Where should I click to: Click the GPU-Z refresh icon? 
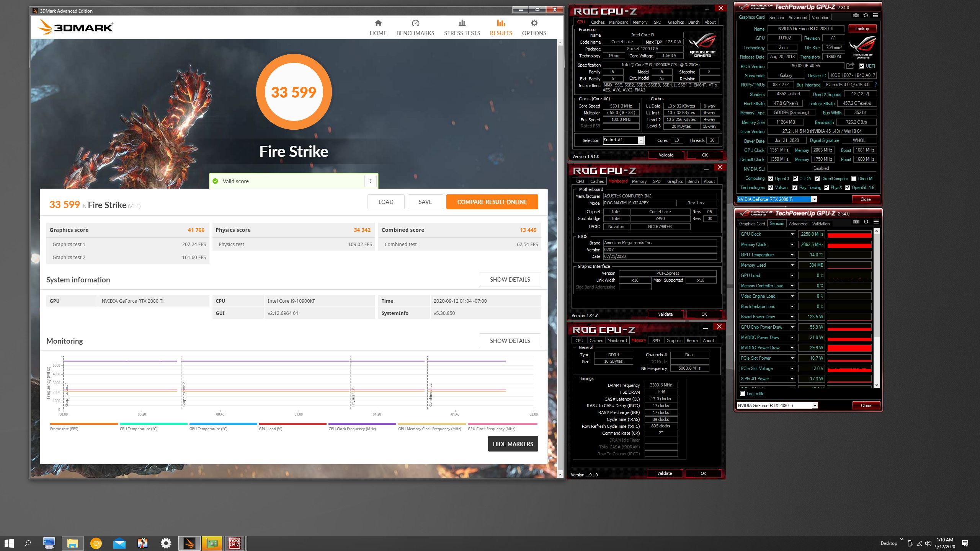(866, 16)
